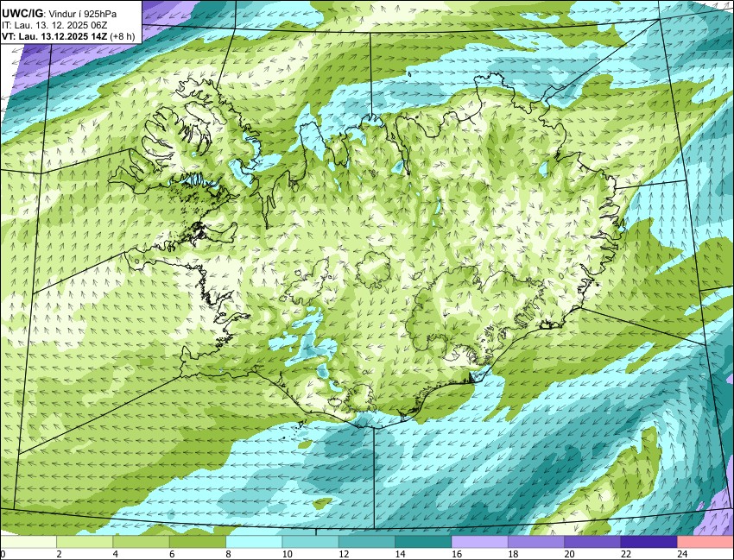The image size is (734, 560).
Task: Click the legend value label '22'
Action: [x=626, y=554]
